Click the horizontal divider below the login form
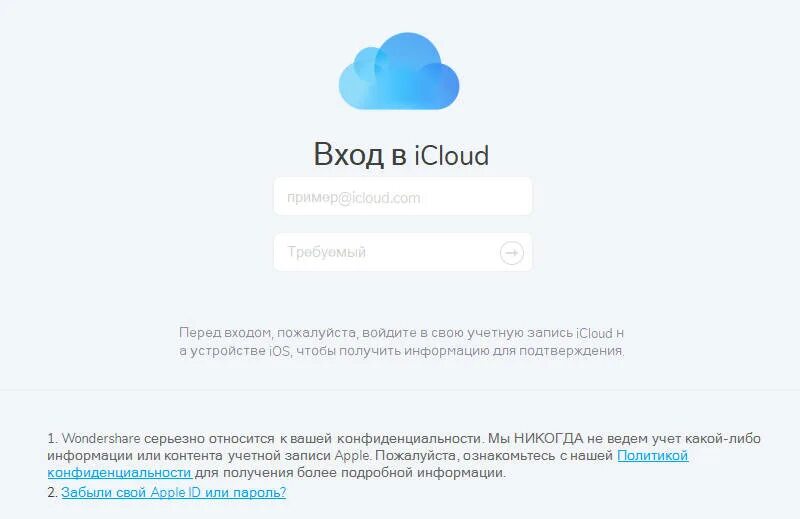 click(x=400, y=390)
